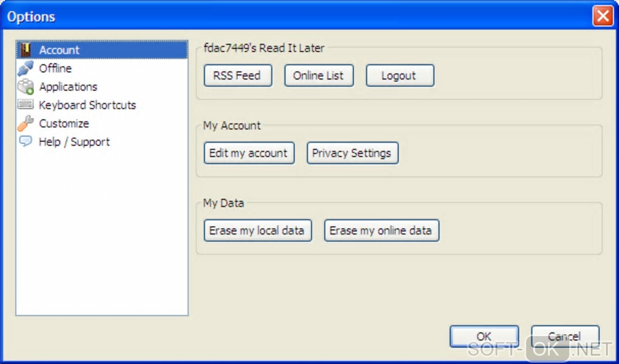Image resolution: width=619 pixels, height=364 pixels.
Task: Log out with the Logout button
Action: [x=400, y=75]
